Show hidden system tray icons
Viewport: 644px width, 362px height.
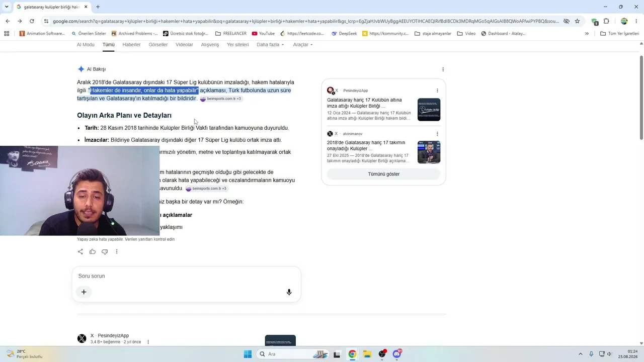(580, 354)
